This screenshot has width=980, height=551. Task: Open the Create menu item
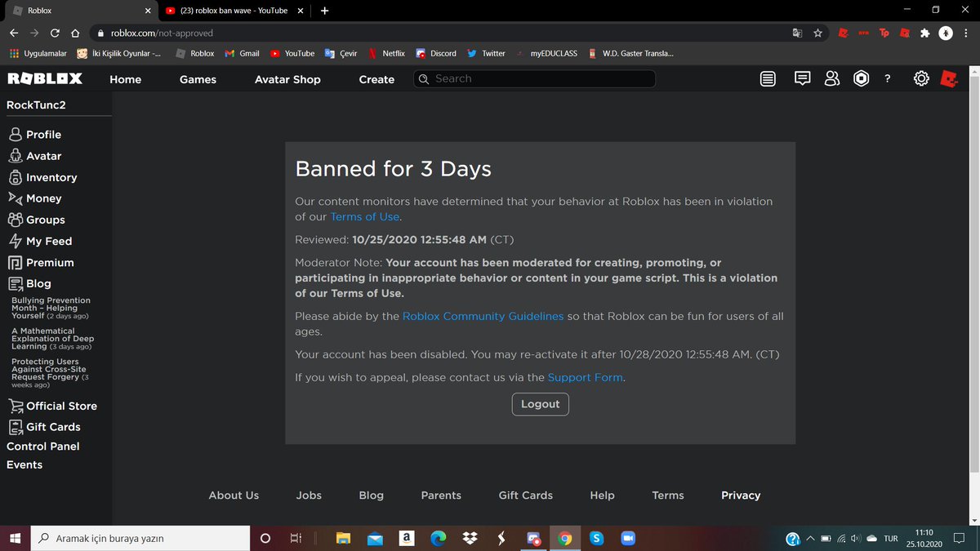(x=376, y=79)
